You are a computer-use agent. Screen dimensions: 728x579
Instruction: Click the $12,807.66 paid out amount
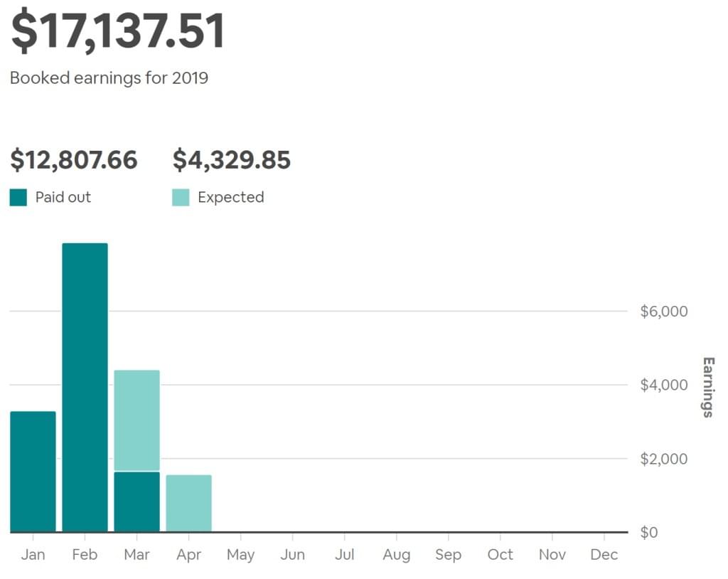click(74, 160)
